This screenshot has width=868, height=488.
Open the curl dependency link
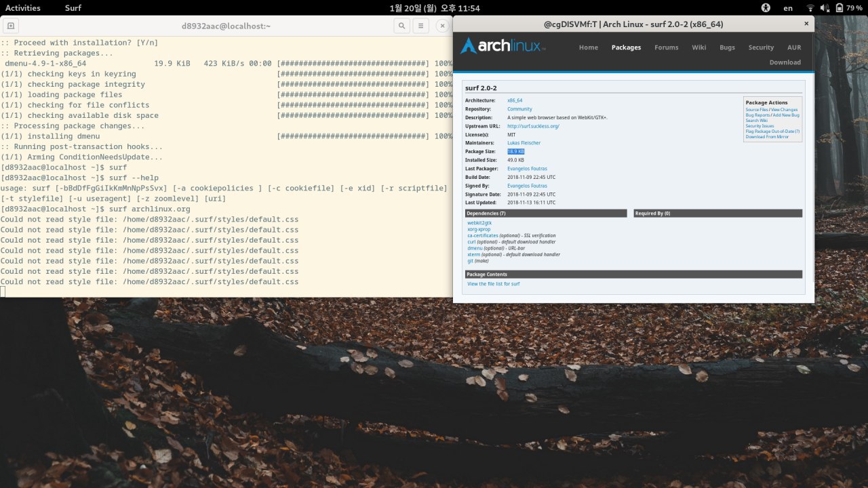[471, 242]
